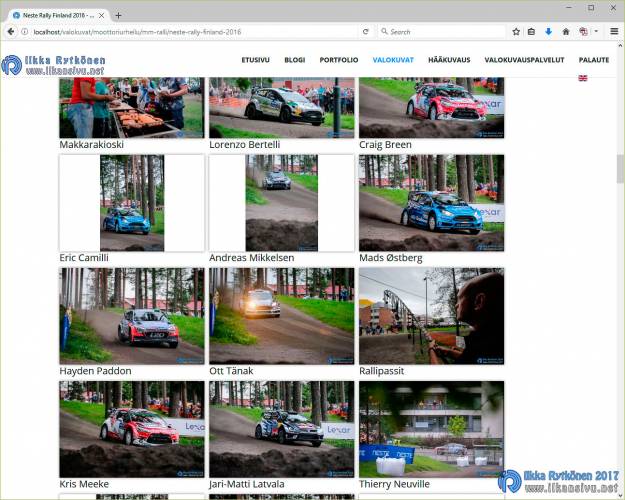This screenshot has height=500, width=625.
Task: View the Mads Østberg rally photo
Action: click(x=431, y=202)
